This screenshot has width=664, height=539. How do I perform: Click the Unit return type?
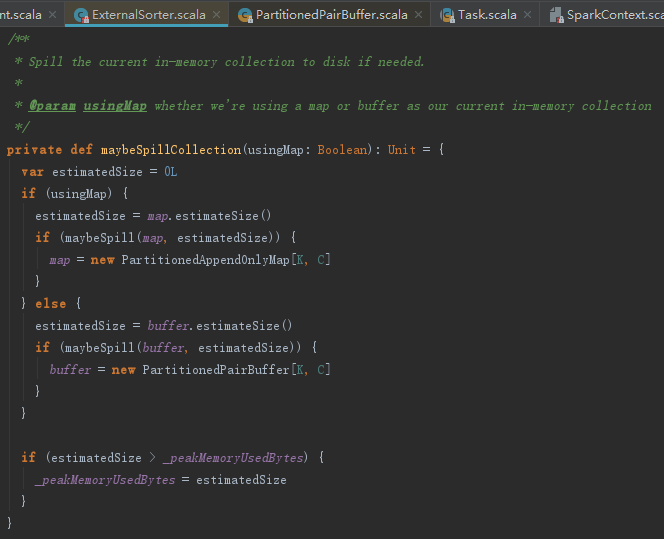pyautogui.click(x=401, y=150)
